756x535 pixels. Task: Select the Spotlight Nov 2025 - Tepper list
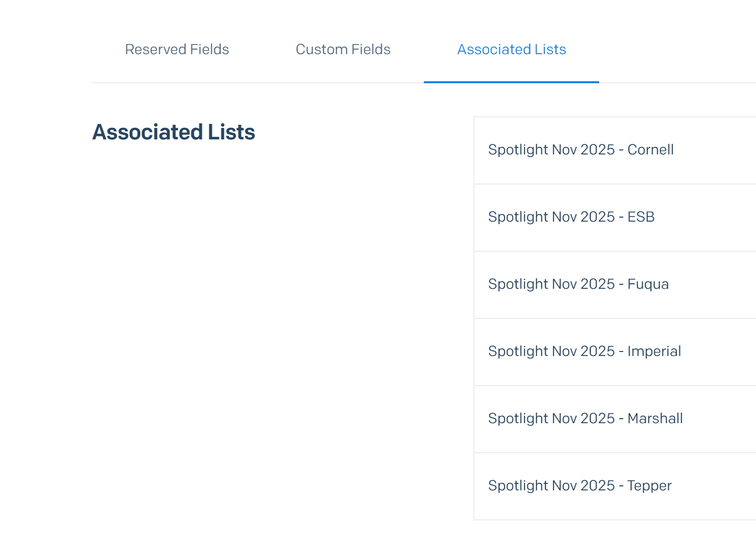[580, 486]
